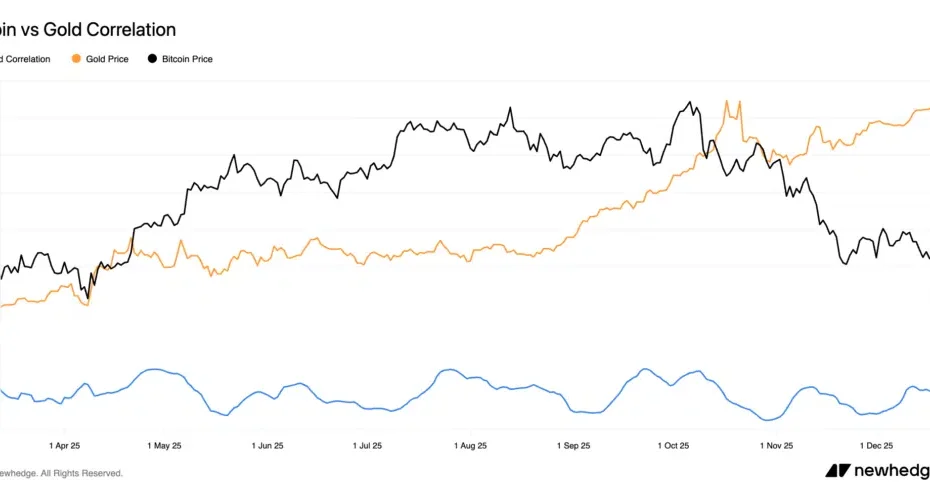The image size is (930, 493).
Task: Select the 1 Oct 25 axis label
Action: pos(673,445)
